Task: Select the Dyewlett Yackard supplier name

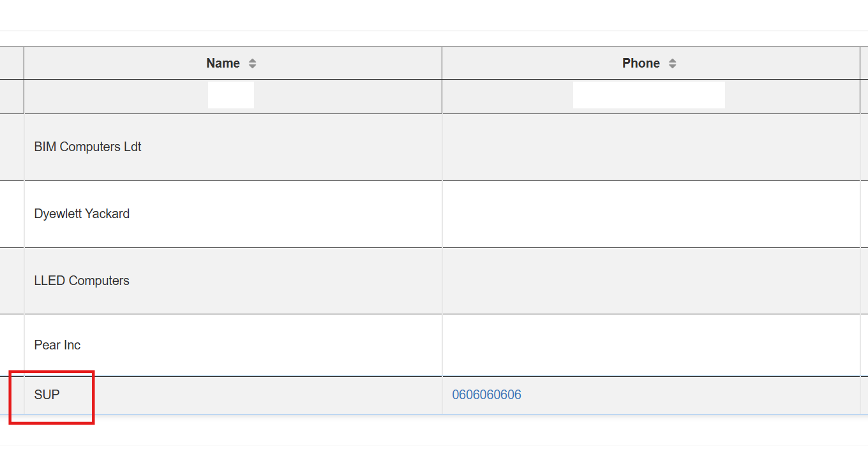Action: (82, 214)
